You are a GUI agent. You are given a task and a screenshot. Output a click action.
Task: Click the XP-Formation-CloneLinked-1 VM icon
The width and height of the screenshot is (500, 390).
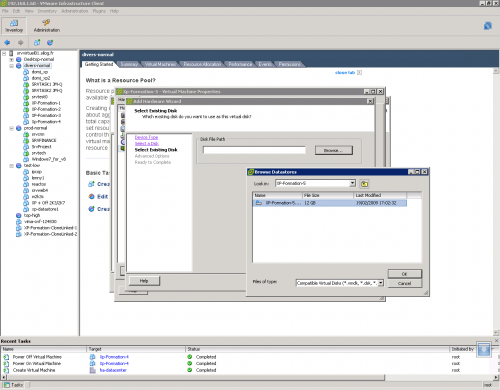coord(19,228)
